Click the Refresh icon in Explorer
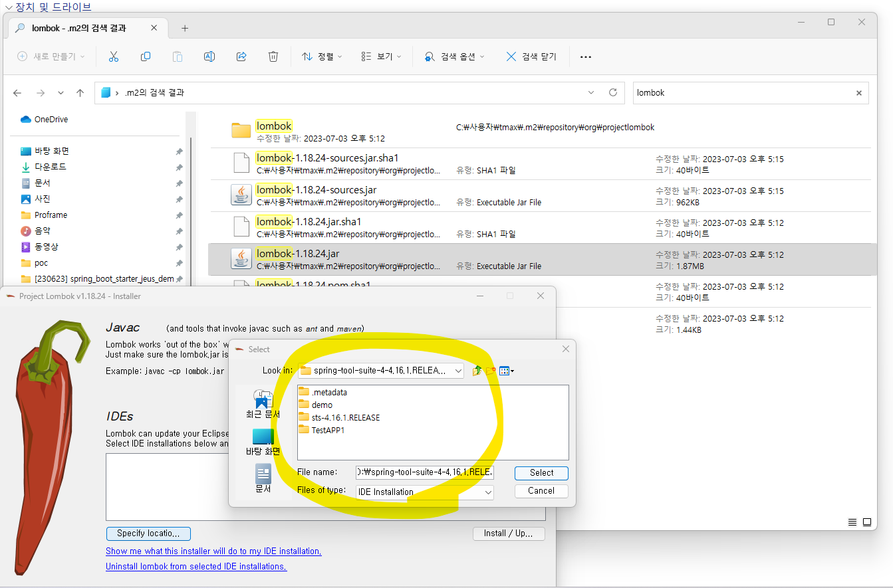The image size is (893, 588). click(613, 93)
